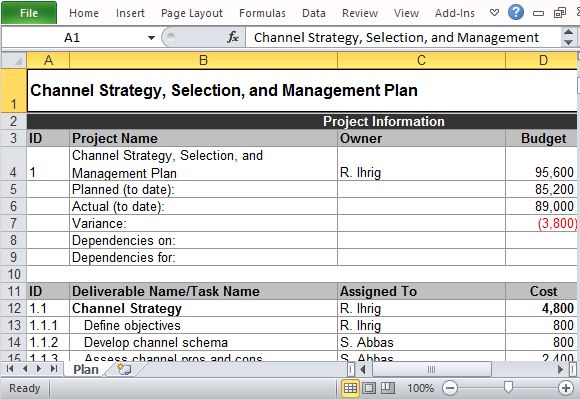580x400 pixels.
Task: Click the Define objectives task cell
Action: (x=203, y=326)
